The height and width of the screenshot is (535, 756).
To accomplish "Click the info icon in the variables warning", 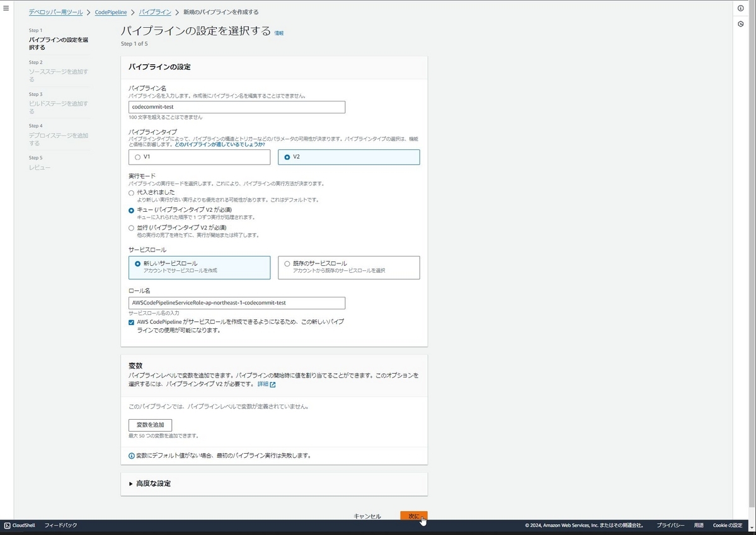I will point(132,455).
